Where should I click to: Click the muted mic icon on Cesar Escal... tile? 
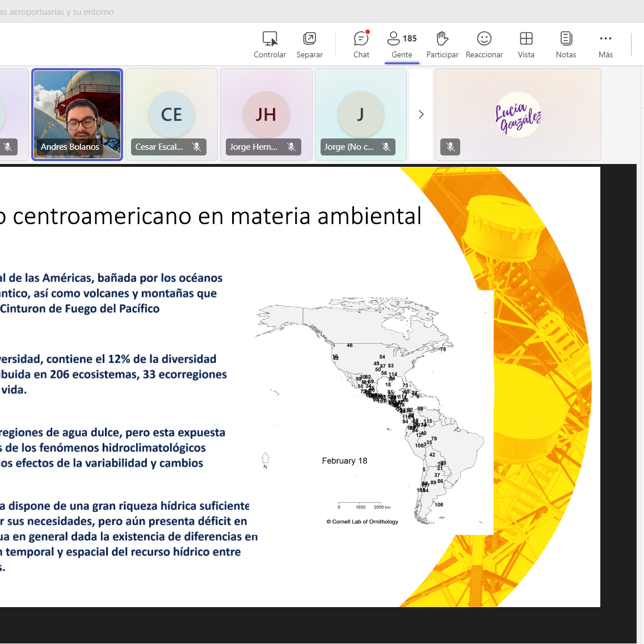tap(197, 147)
